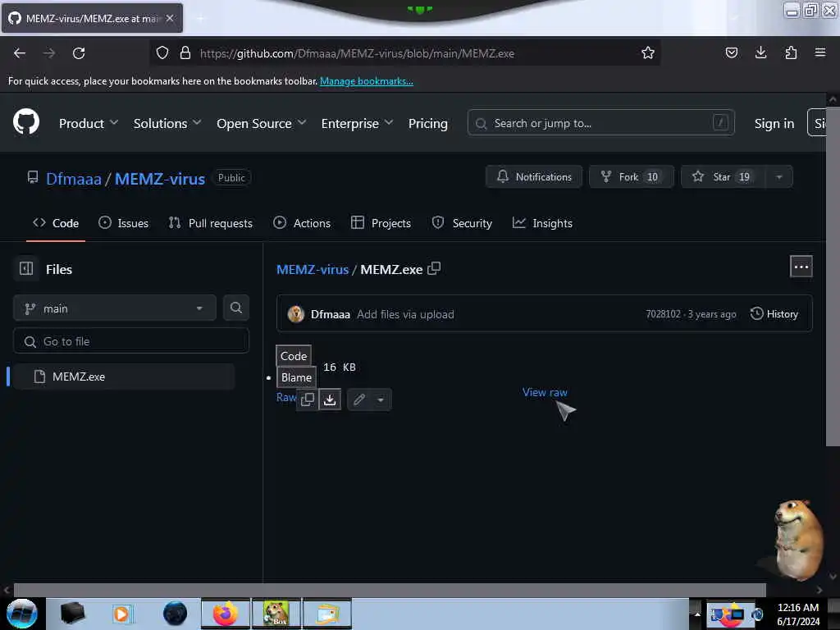The image size is (840, 630).
Task: Focus the Search or jump to field
Action: (x=600, y=123)
